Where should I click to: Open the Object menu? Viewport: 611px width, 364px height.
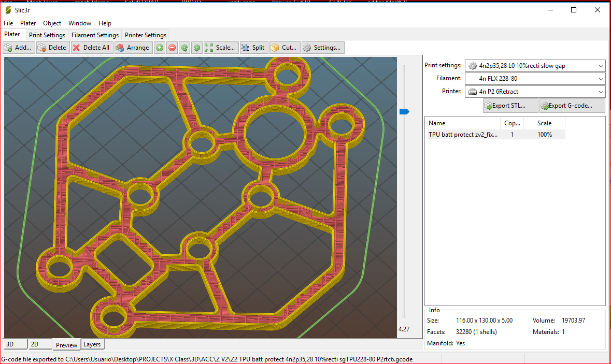tap(52, 23)
